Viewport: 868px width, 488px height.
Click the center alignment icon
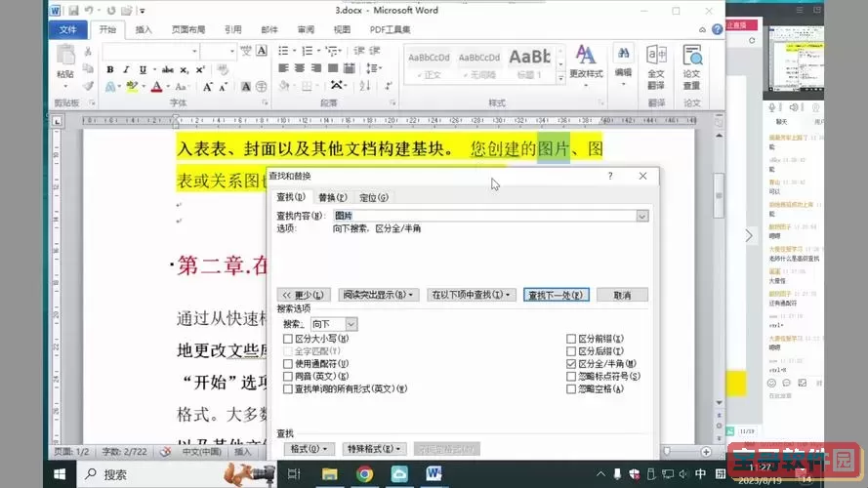(x=300, y=68)
